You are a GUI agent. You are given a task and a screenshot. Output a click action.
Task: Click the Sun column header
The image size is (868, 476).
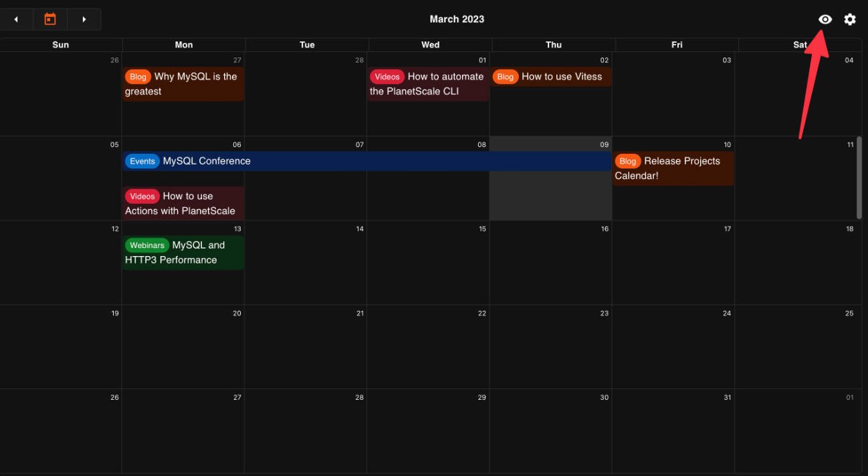60,44
